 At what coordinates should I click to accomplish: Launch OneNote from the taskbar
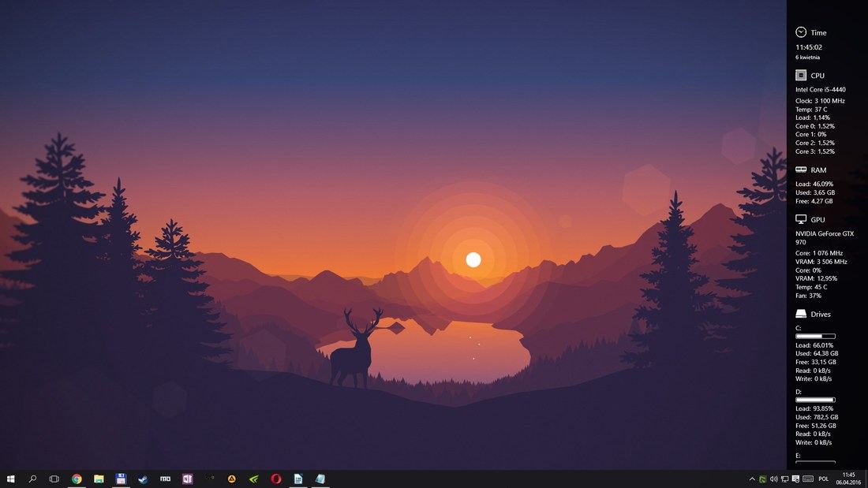click(188, 479)
